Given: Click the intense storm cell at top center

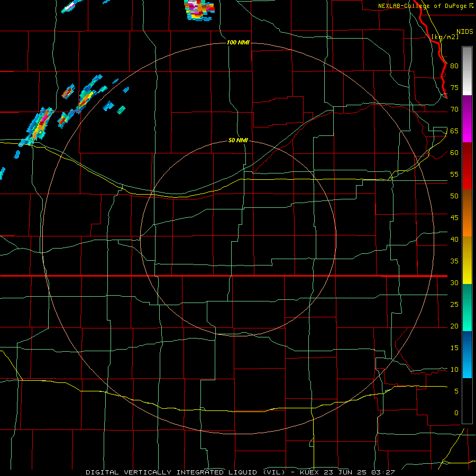Looking at the screenshot, I should tap(199, 11).
